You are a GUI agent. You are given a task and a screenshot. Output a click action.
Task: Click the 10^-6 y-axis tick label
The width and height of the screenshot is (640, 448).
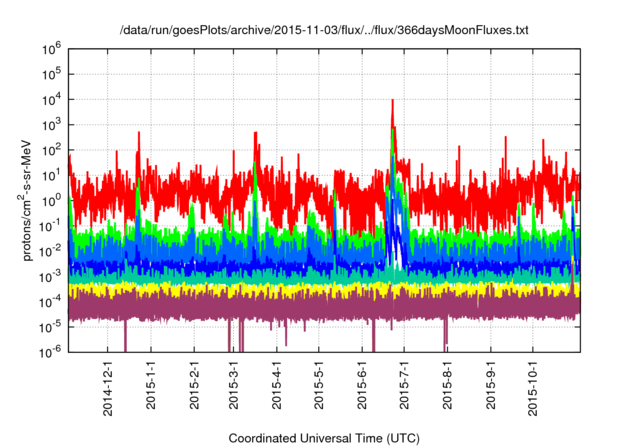50,351
